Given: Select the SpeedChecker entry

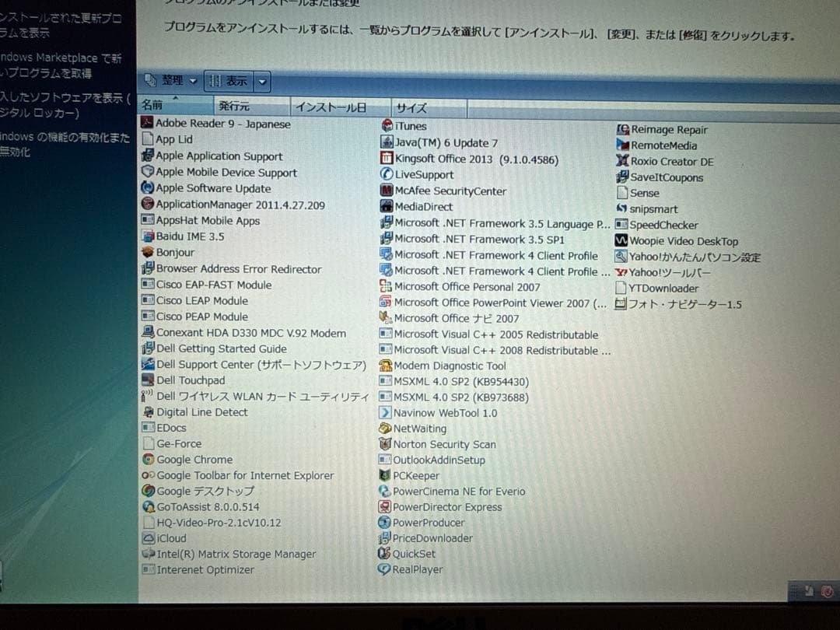Looking at the screenshot, I should pos(656,225).
